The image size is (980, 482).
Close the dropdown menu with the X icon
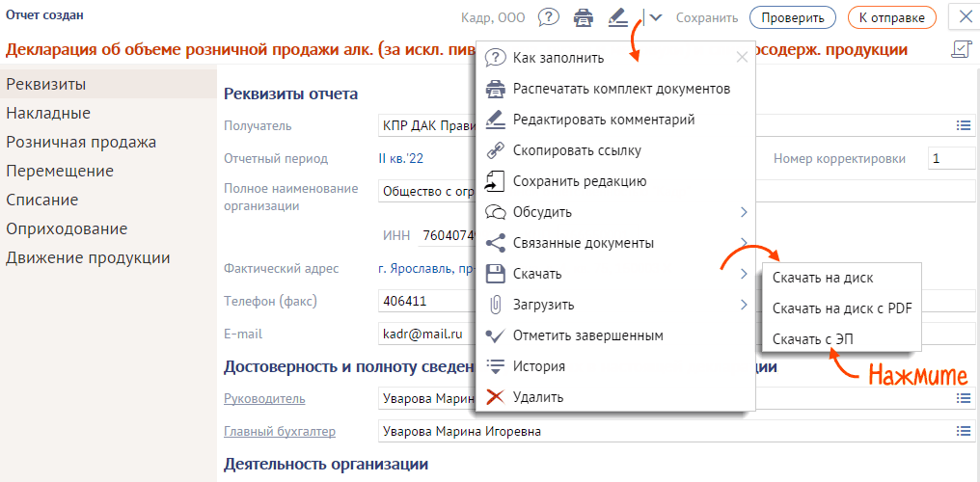pyautogui.click(x=742, y=57)
